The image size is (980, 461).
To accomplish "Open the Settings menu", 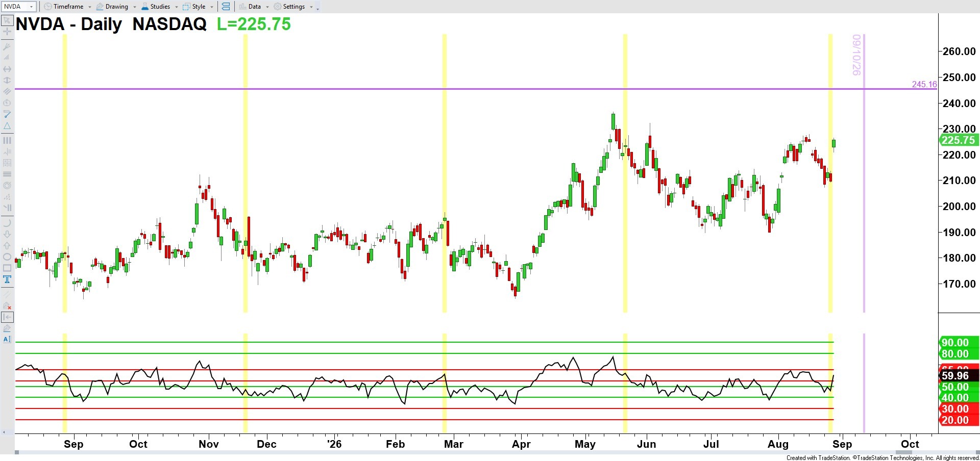I will click(289, 7).
